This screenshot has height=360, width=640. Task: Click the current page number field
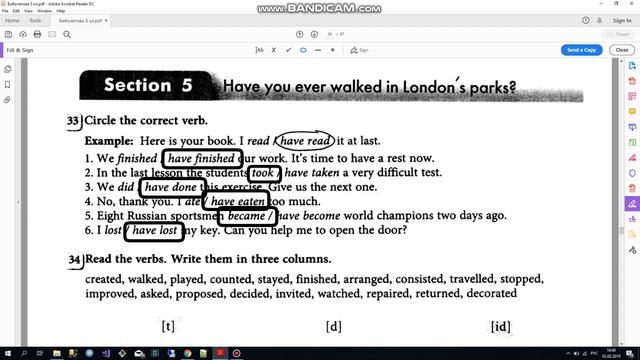[330, 35]
